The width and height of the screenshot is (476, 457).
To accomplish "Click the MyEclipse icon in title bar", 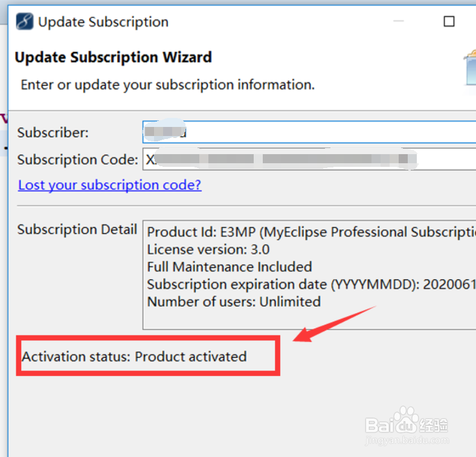I will coord(24,22).
